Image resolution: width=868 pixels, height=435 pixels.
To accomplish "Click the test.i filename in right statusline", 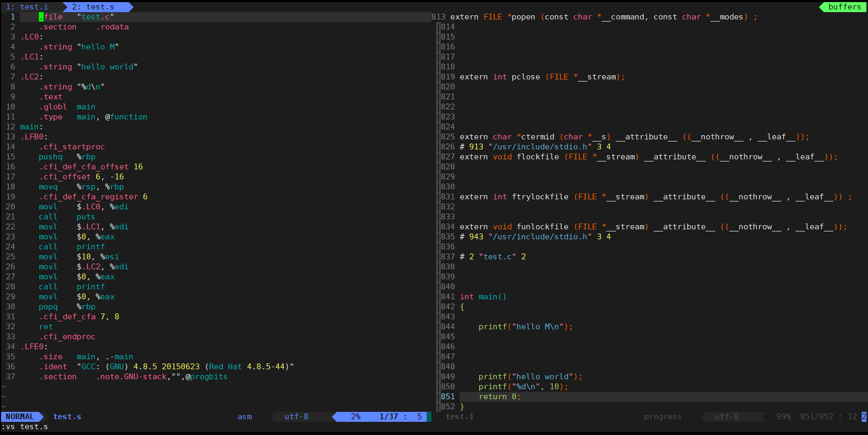I will pyautogui.click(x=460, y=417).
